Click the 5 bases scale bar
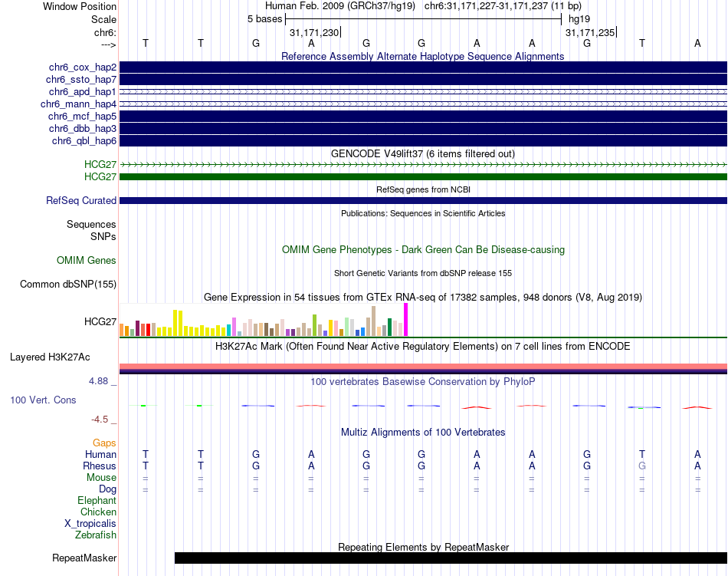Viewport: 728px width, 576px height. [423, 19]
